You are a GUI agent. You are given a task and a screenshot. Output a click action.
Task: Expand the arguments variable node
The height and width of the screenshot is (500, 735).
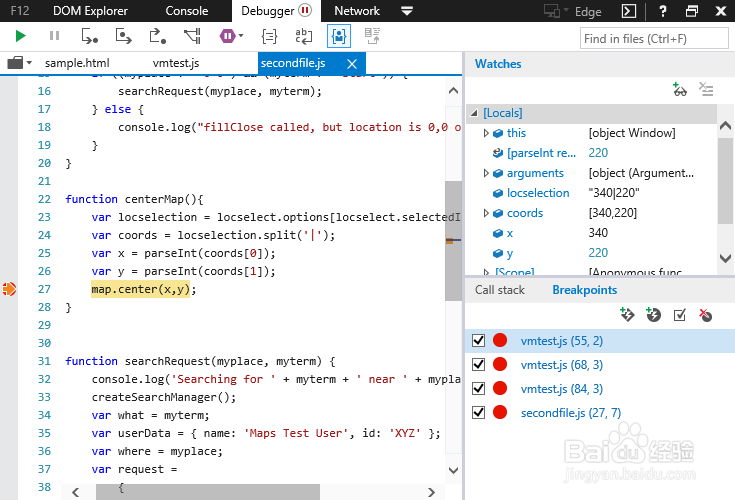click(486, 173)
